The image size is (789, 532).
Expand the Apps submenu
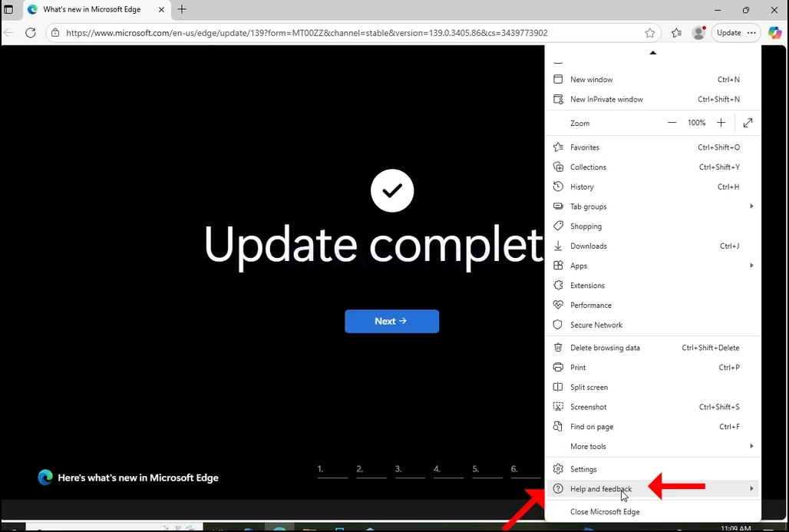pos(652,266)
